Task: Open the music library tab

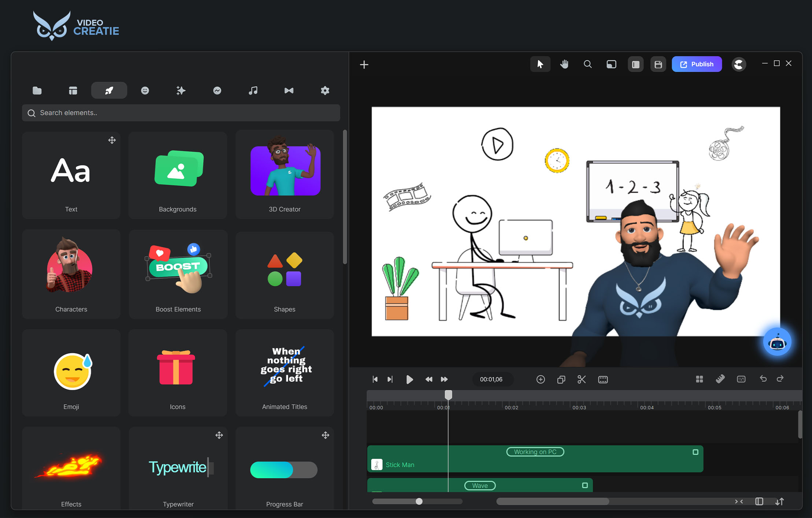Action: (253, 90)
